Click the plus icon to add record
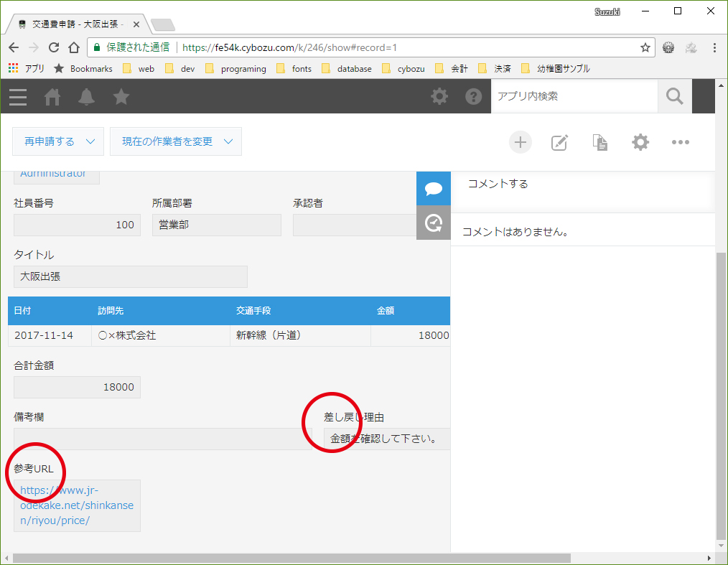The height and width of the screenshot is (565, 728). pyautogui.click(x=520, y=142)
